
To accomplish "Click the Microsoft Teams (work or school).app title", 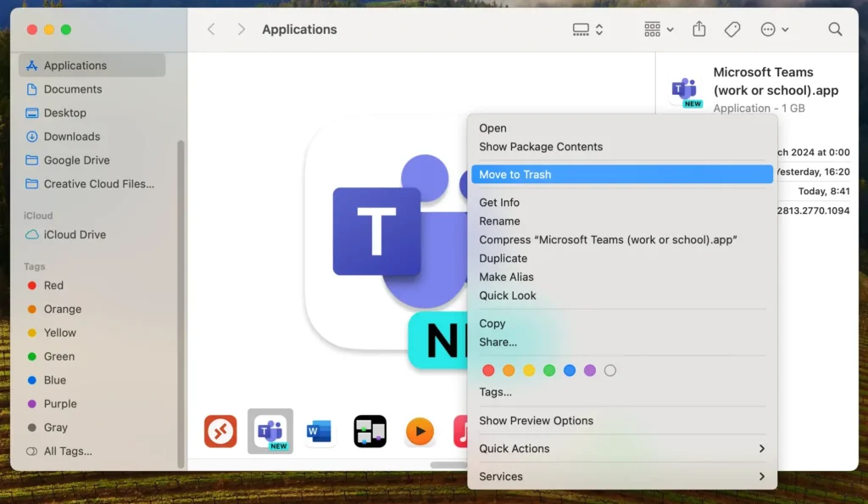I will pos(776,81).
